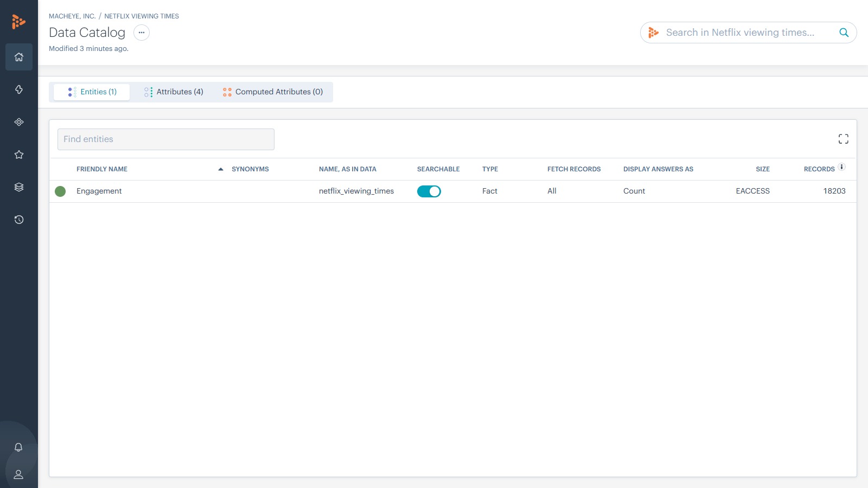Screen dimensions: 868x488
Task: Expand table to fullscreen
Action: [x=843, y=139]
